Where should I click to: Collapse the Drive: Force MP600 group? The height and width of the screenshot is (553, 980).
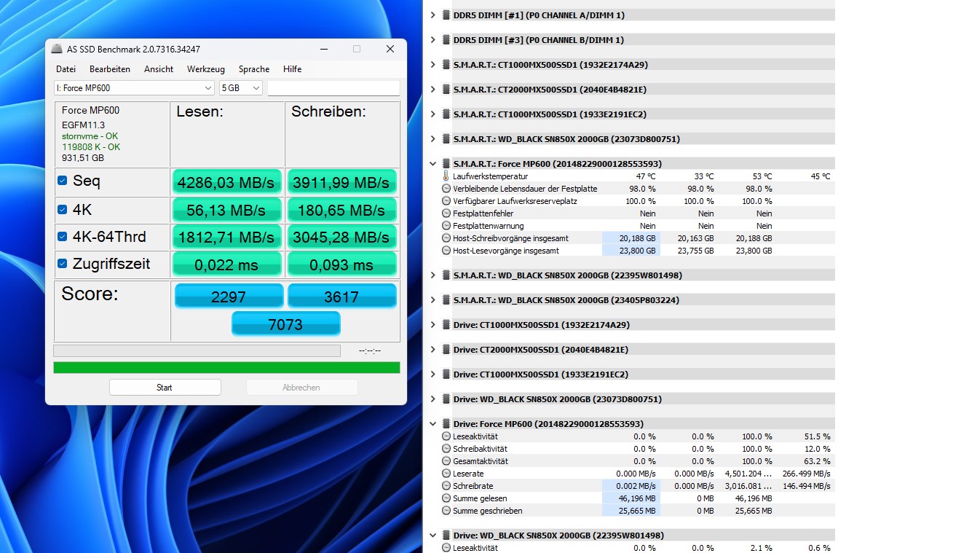tap(433, 423)
